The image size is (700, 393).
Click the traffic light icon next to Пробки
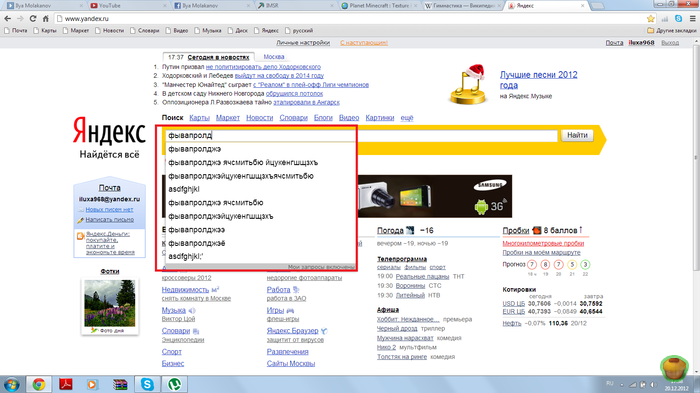[537, 230]
